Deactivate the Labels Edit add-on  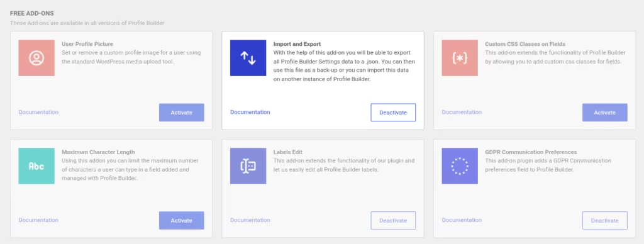coord(393,221)
